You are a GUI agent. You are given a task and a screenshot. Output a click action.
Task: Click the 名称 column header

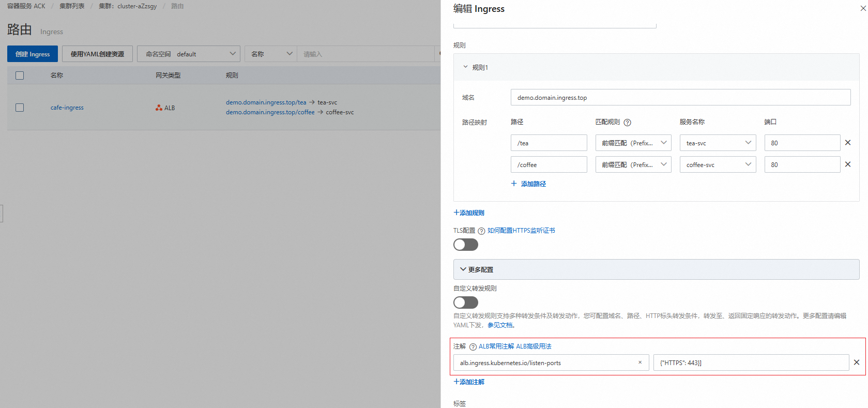[57, 75]
